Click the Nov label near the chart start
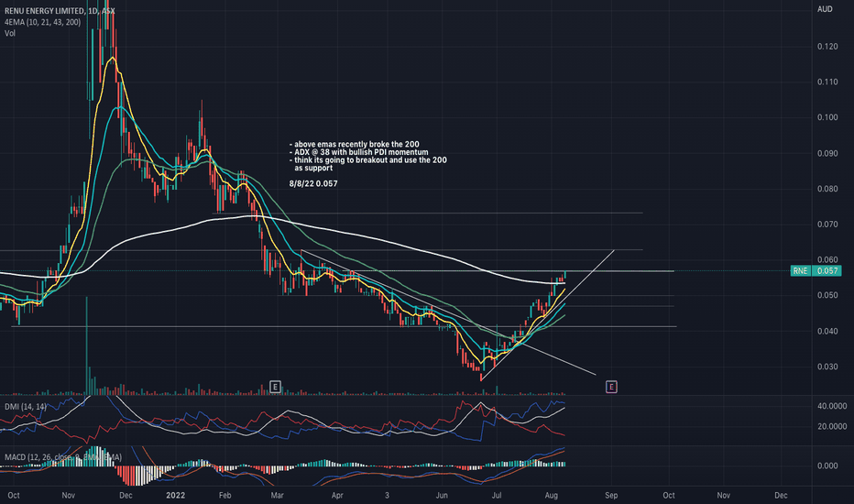Image resolution: width=854 pixels, height=504 pixels. [x=68, y=495]
